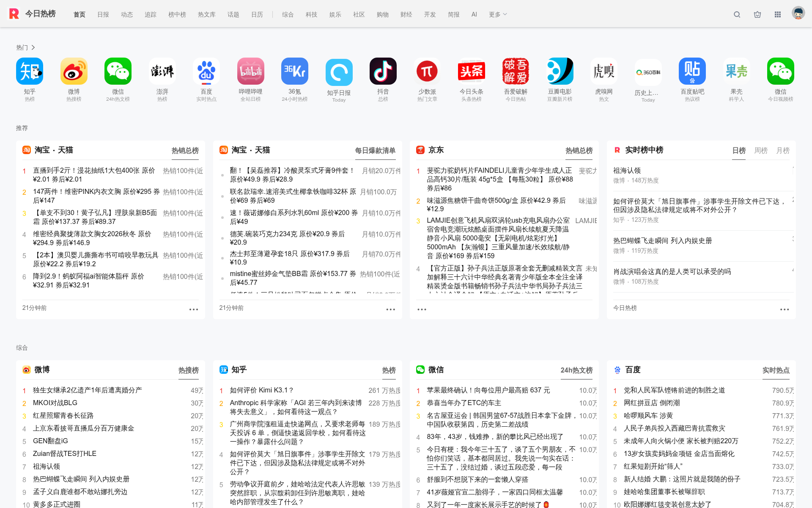This screenshot has height=508, width=812.
Task: Select the 周榜 tab in 实时榜中榜
Action: click(761, 151)
